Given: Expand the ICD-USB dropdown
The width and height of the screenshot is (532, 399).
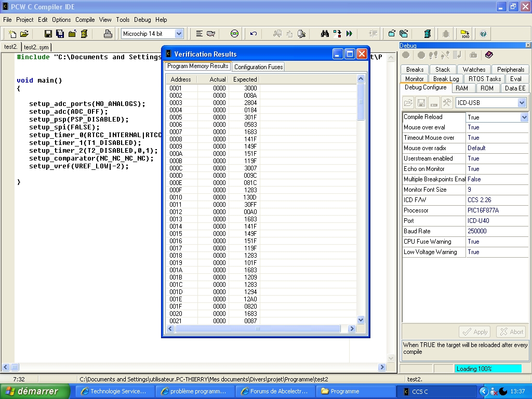Looking at the screenshot, I should coord(522,103).
